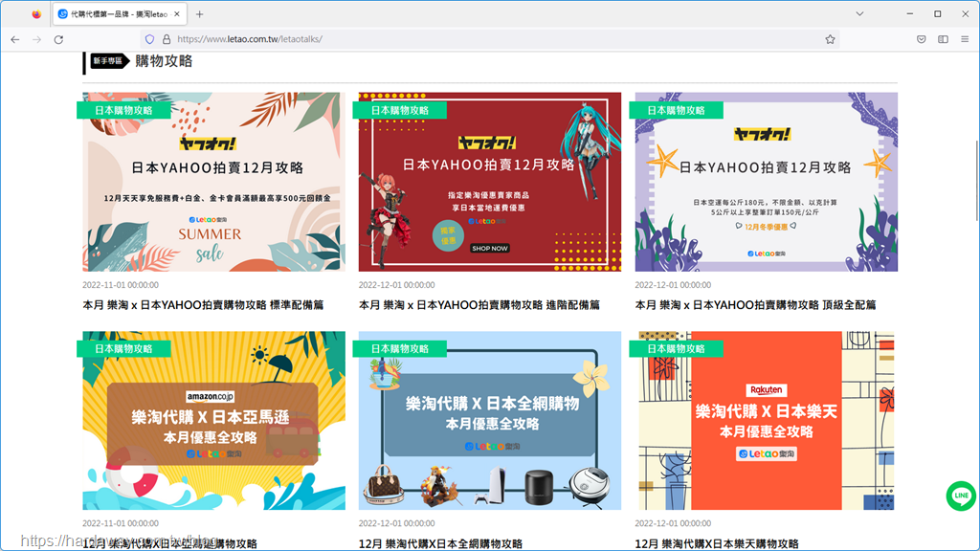Screen dimensions: 980x551
Task: Reload the current page
Action: tap(58, 39)
